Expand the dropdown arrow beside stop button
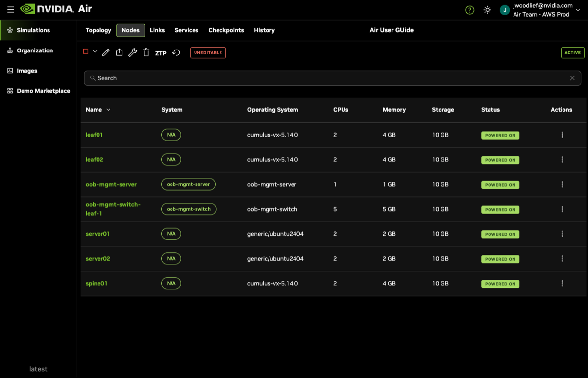588x378 pixels. [95, 51]
